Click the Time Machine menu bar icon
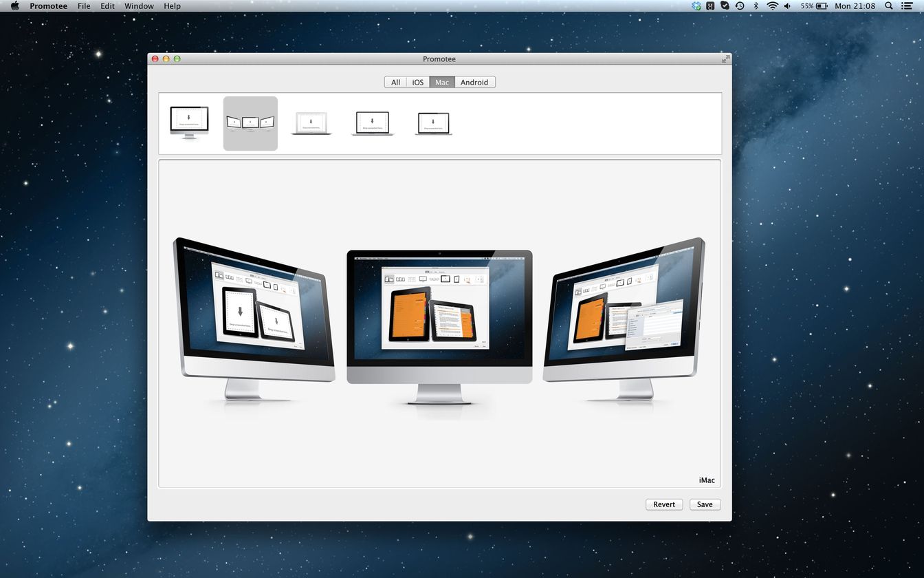The height and width of the screenshot is (578, 924). (x=740, y=6)
